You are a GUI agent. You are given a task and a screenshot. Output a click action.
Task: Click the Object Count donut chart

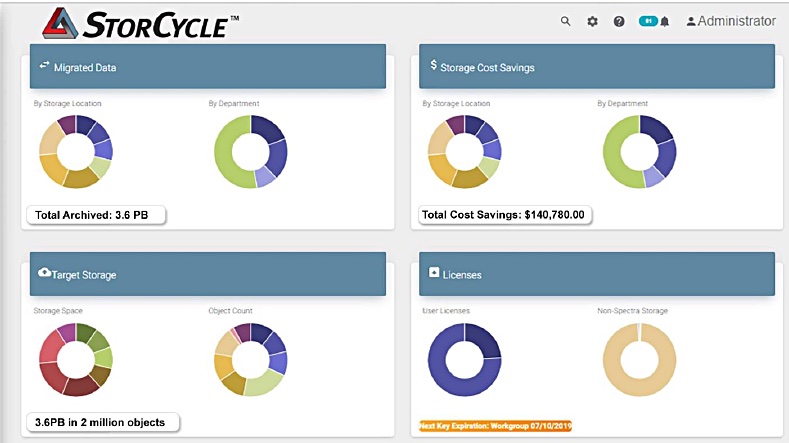(251, 359)
